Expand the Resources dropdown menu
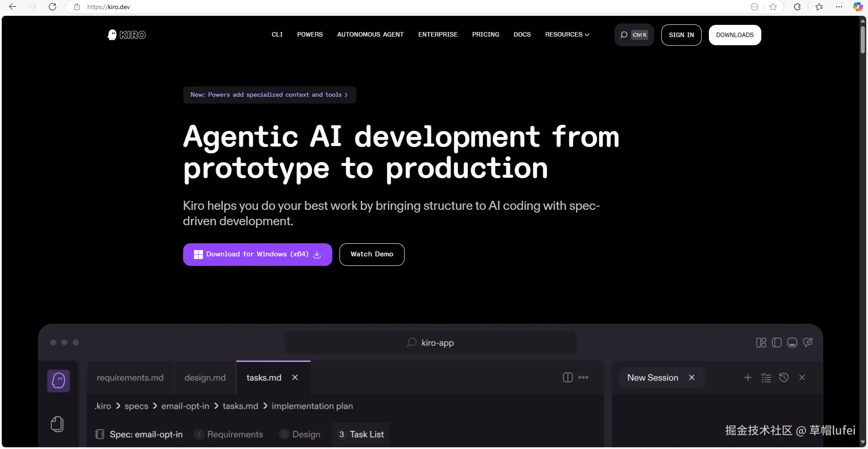Screen dimensions: 868x449 [567, 35]
